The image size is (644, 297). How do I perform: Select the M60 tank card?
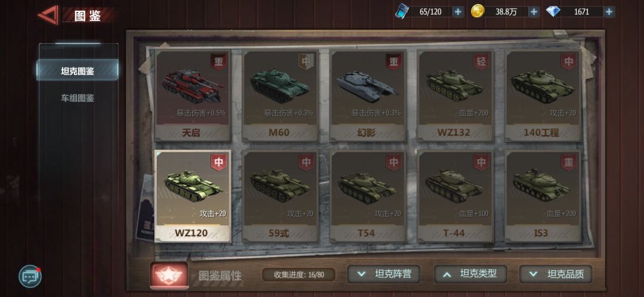tap(280, 95)
